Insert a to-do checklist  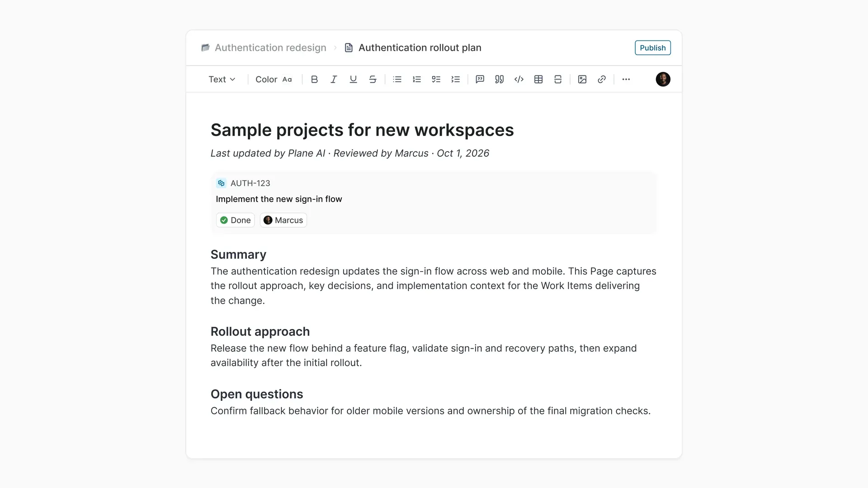click(x=436, y=80)
